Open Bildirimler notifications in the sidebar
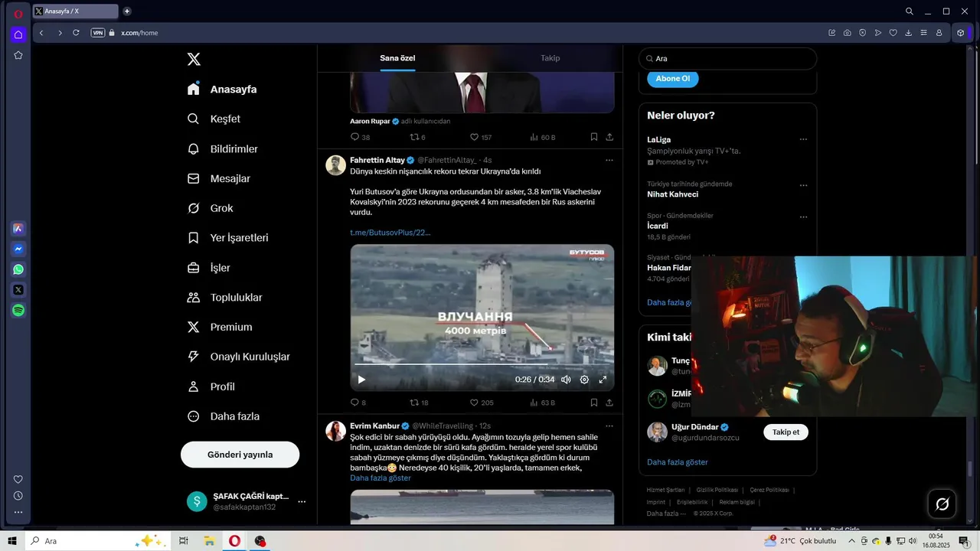The width and height of the screenshot is (980, 551). coord(222,148)
